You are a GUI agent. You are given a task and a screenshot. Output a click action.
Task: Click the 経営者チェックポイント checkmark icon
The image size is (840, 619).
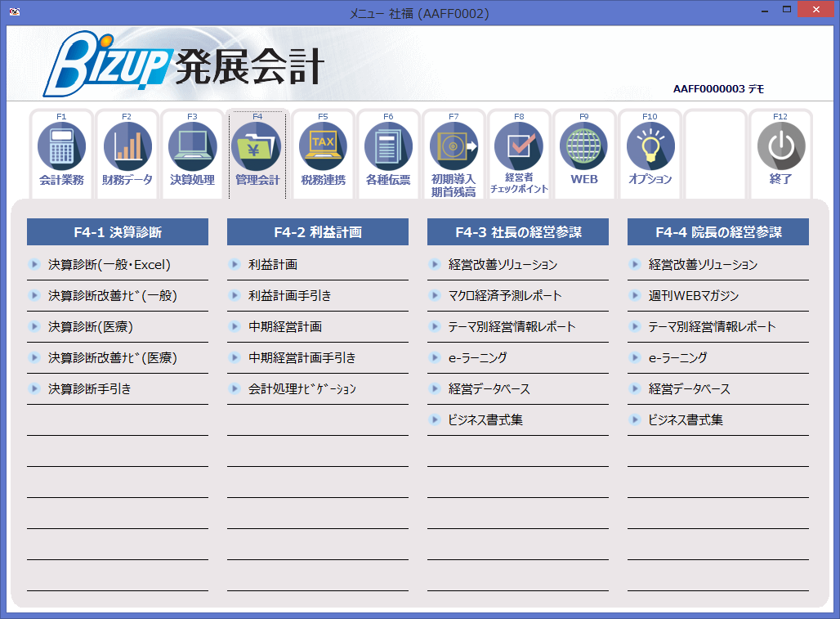520,152
